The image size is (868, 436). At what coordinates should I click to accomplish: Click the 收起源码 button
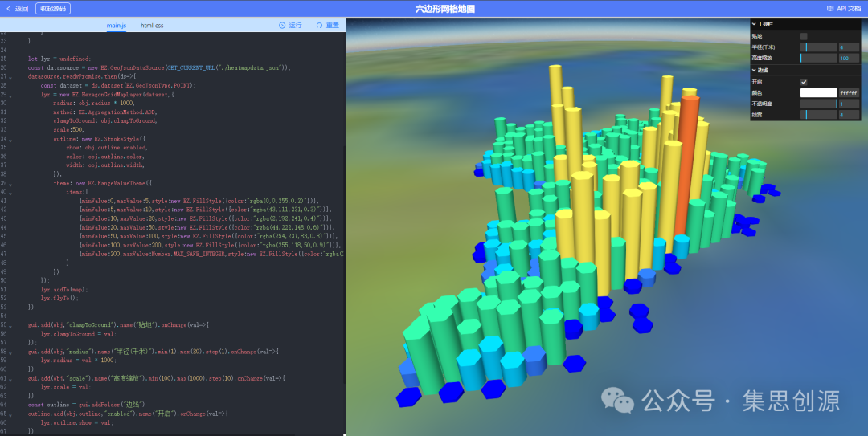(54, 9)
